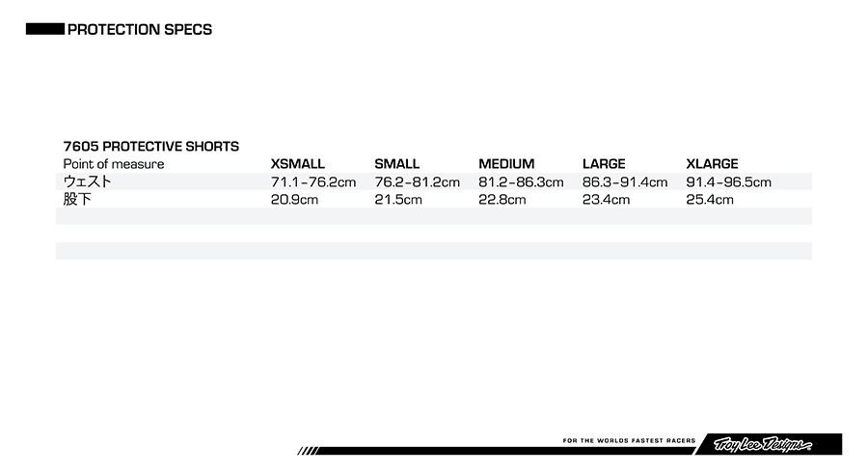Select the 股下 row label

pyautogui.click(x=77, y=200)
